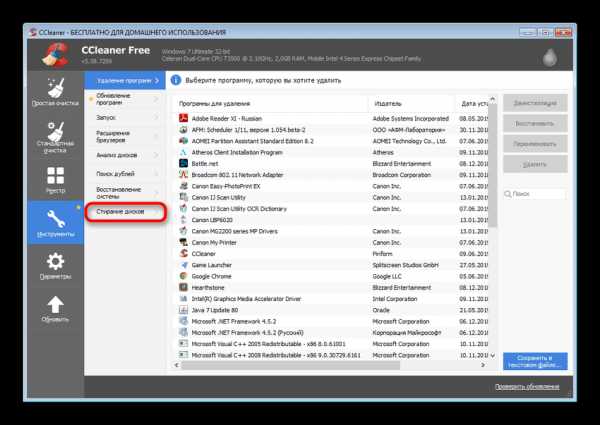The width and height of the screenshot is (600, 425).
Task: Click publisher Blizzard Entertainment in Hearthstone row
Action: 402,287
